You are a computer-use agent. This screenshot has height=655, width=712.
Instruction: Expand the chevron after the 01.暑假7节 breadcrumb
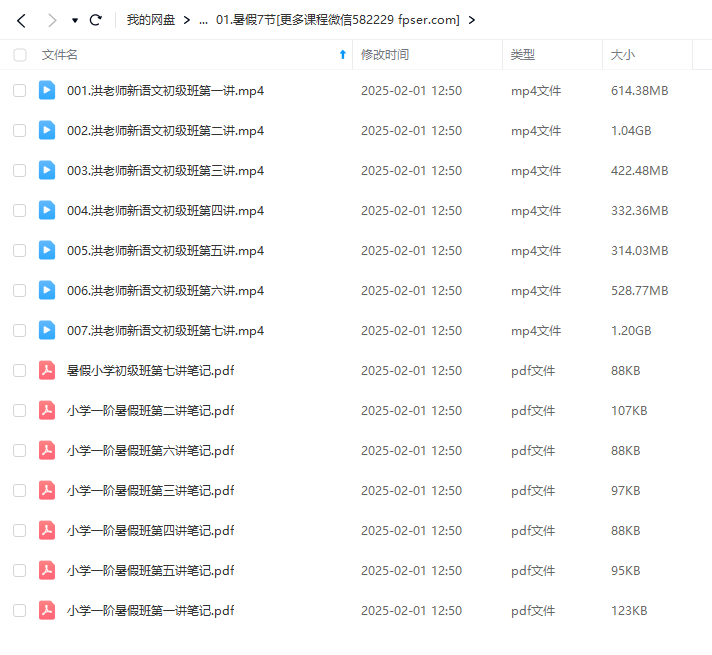[472, 20]
